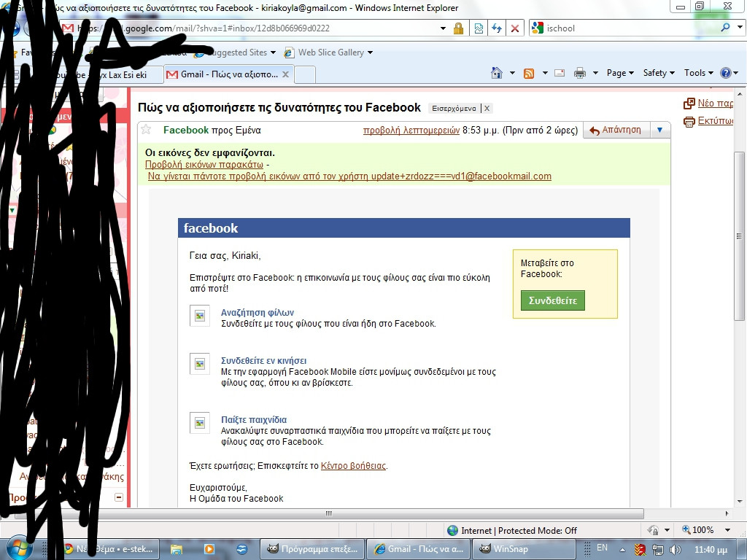Click in the ischool search box

pos(631,28)
